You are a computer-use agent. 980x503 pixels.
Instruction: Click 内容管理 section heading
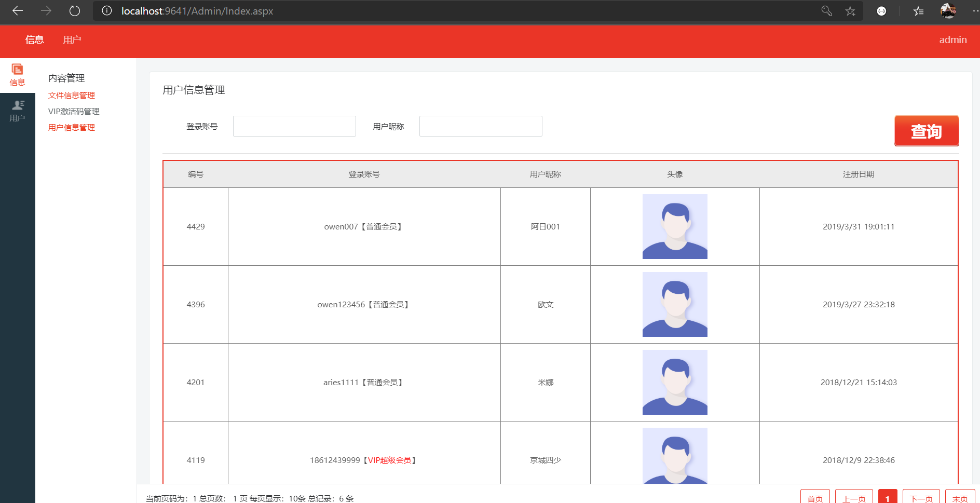pyautogui.click(x=66, y=78)
